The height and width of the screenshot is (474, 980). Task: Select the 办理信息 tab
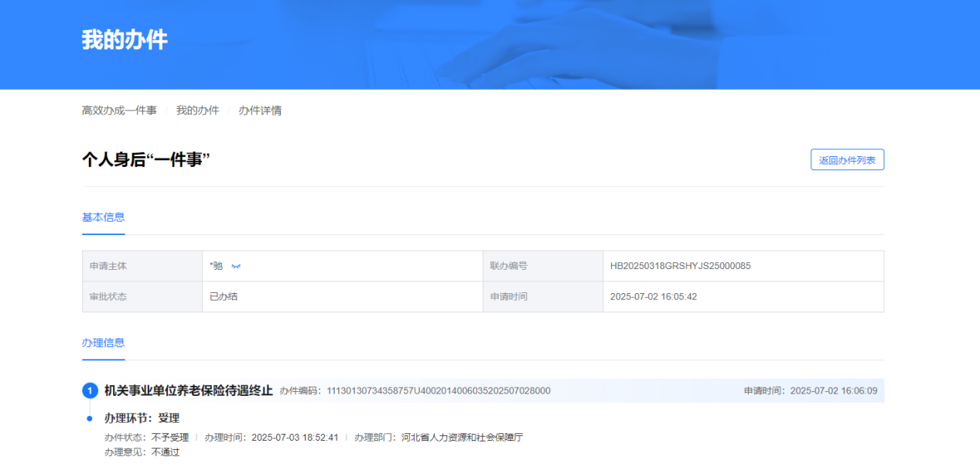point(104,343)
